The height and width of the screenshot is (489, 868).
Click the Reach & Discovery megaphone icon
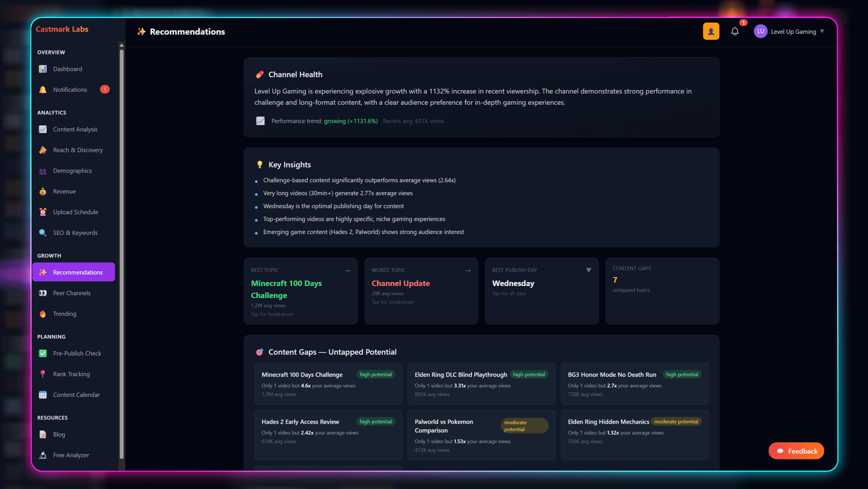[43, 150]
